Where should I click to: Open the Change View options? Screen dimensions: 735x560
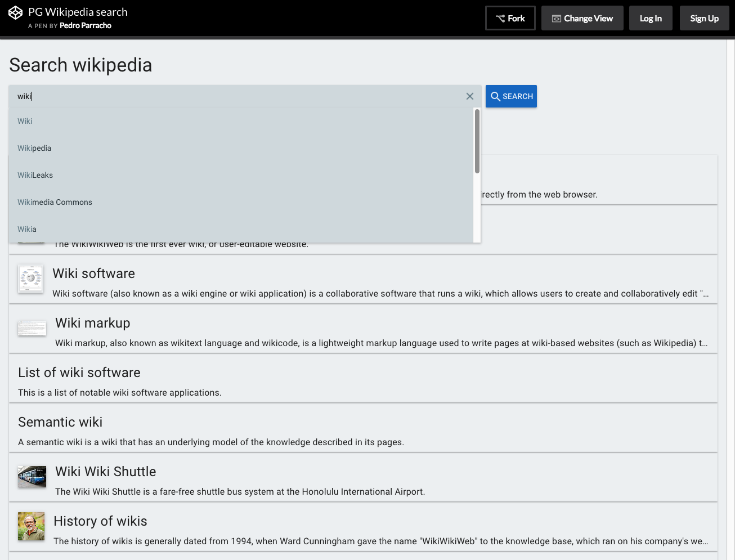point(582,19)
